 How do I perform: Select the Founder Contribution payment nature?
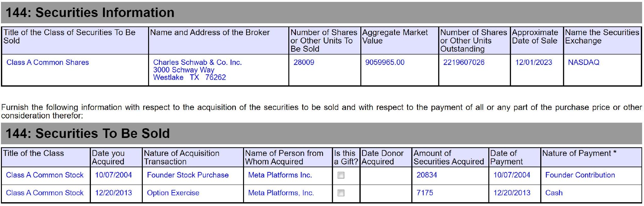coord(580,175)
